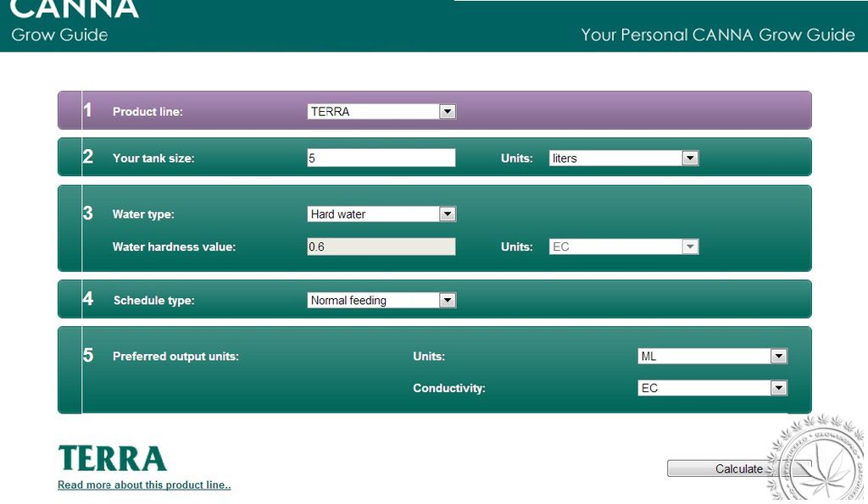Viewport: 868px width, 504px height.
Task: Click the tank size input field
Action: coord(381,158)
